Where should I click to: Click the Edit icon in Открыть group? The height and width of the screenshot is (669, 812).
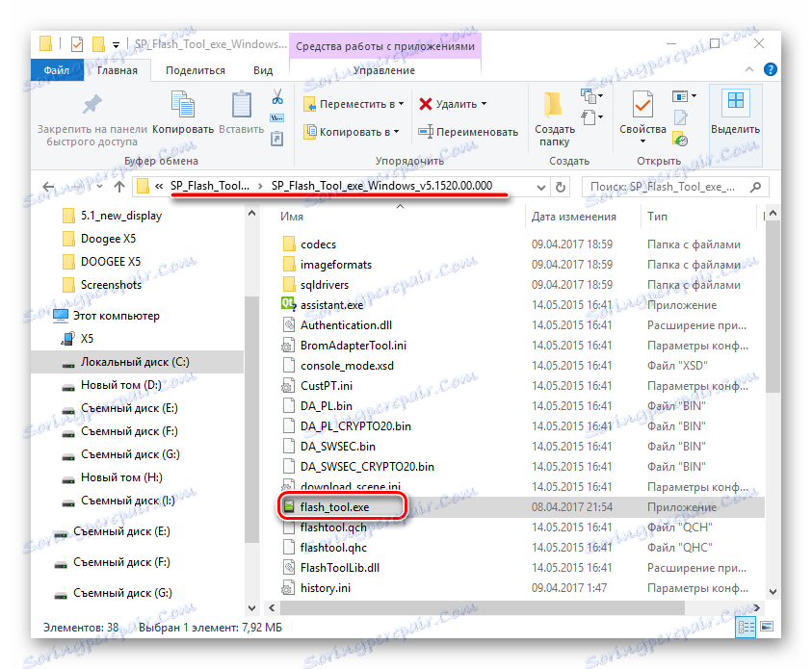[680, 117]
